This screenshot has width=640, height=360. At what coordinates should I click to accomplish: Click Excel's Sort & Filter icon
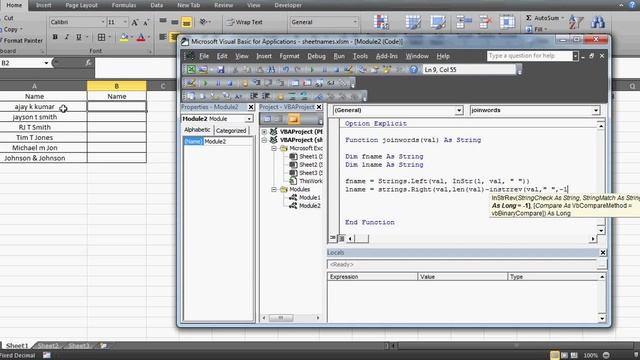tap(576, 22)
